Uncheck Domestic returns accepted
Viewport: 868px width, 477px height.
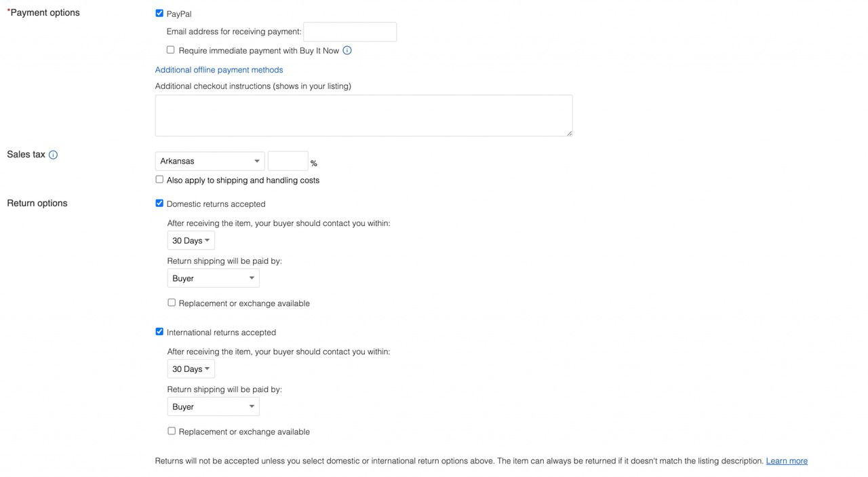tap(159, 203)
